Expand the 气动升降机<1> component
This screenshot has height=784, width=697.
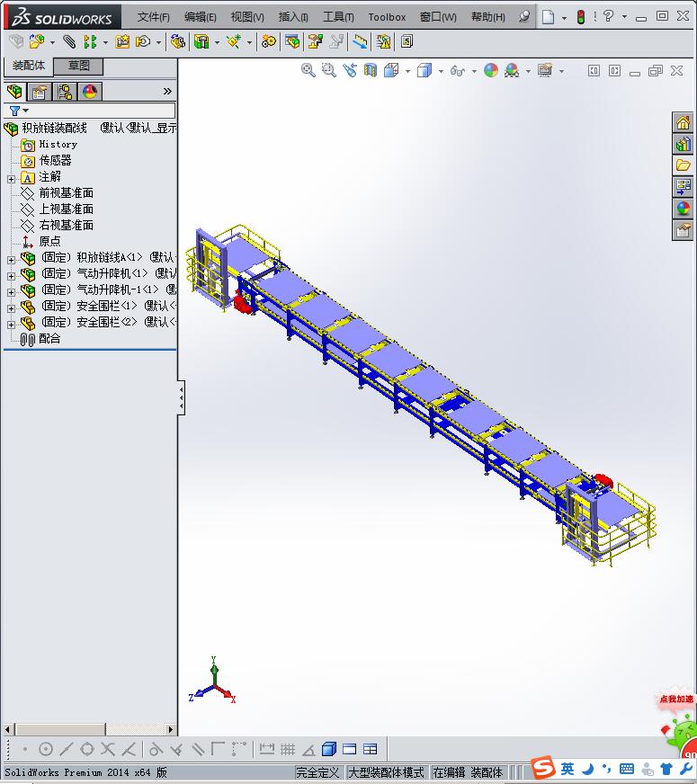(x=11, y=276)
